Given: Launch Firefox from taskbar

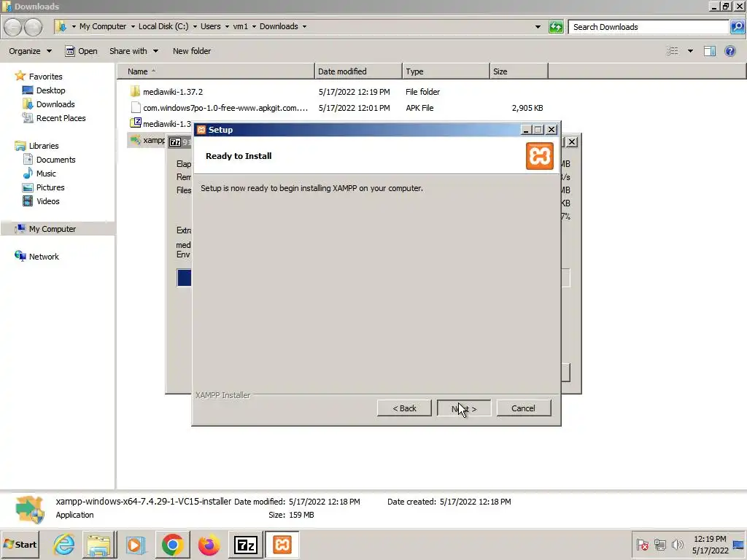Looking at the screenshot, I should [x=209, y=544].
